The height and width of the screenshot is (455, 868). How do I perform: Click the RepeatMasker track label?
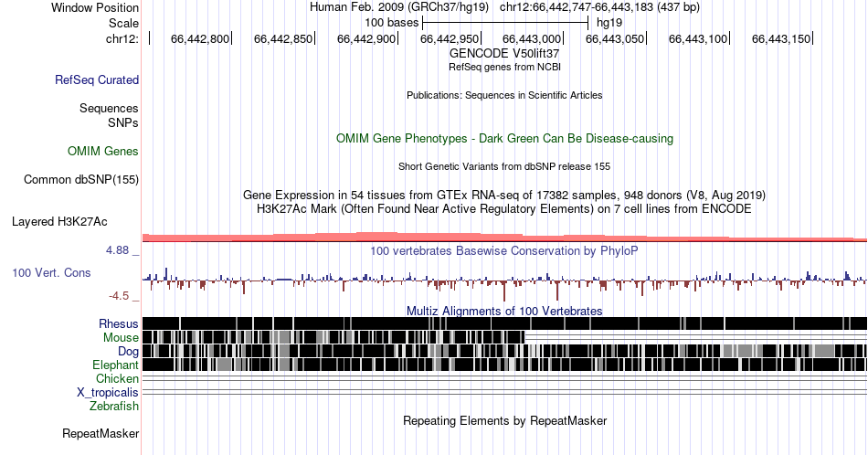click(x=101, y=433)
